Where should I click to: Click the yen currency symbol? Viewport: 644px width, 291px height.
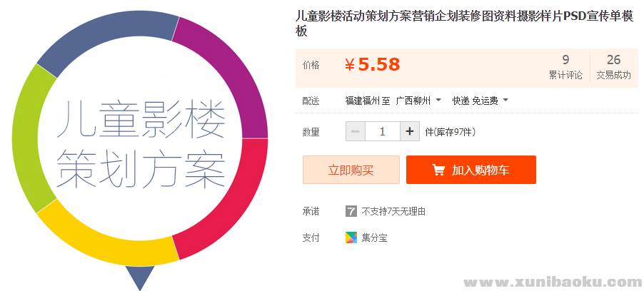[x=349, y=66]
